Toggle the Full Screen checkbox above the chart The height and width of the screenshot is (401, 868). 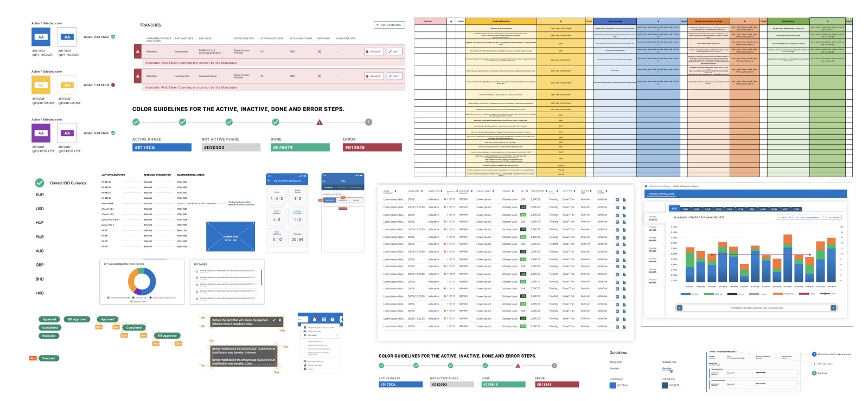tap(832, 217)
